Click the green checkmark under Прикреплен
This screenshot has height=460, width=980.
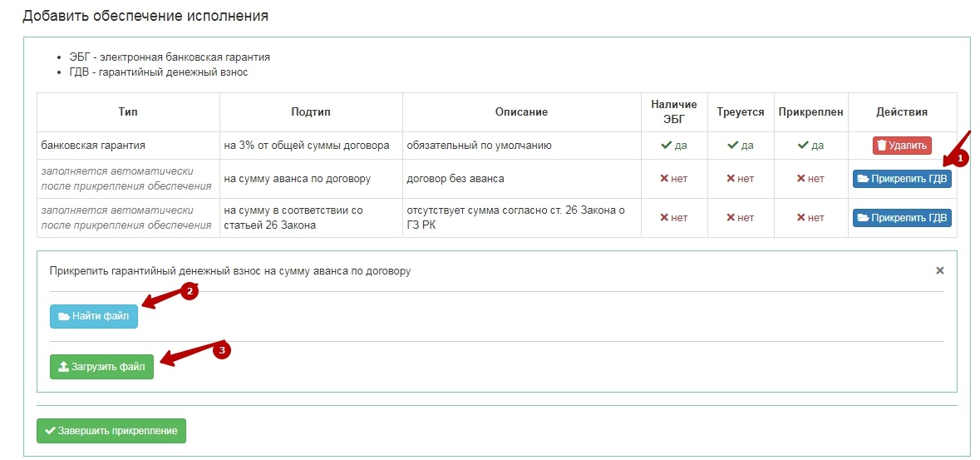point(803,146)
